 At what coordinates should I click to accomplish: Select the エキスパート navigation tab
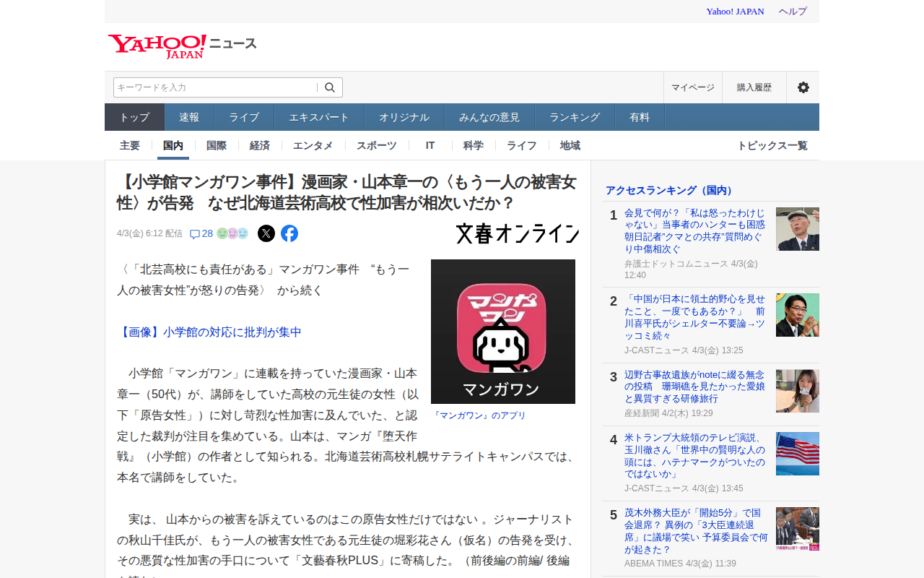pos(319,117)
